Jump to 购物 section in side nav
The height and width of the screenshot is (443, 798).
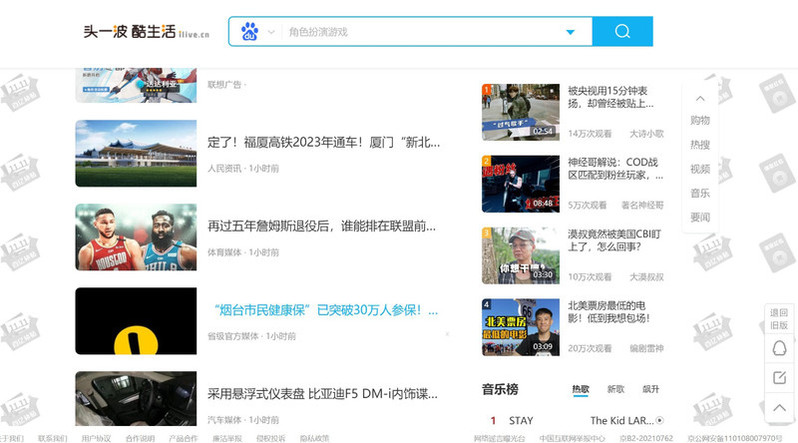(x=700, y=121)
